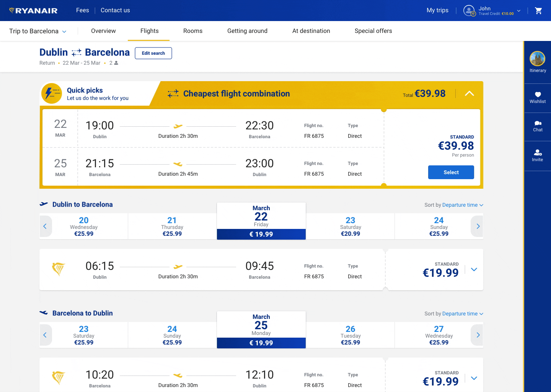Viewport: 551px width, 392px height.
Task: Expand the 06:15 Dublin flight fare details
Action: click(x=474, y=269)
